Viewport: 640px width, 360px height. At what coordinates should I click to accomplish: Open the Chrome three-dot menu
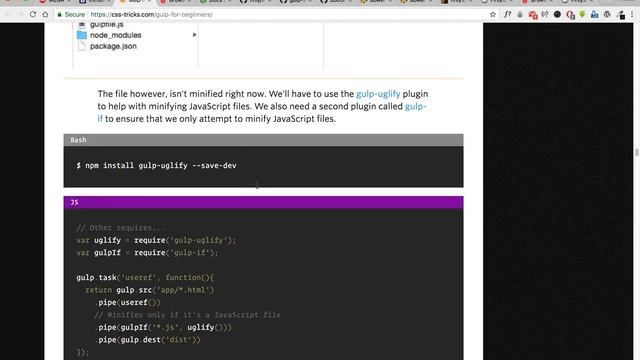click(x=632, y=14)
